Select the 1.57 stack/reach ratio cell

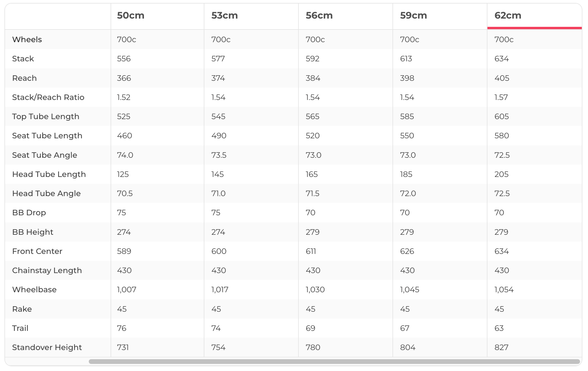tap(501, 97)
